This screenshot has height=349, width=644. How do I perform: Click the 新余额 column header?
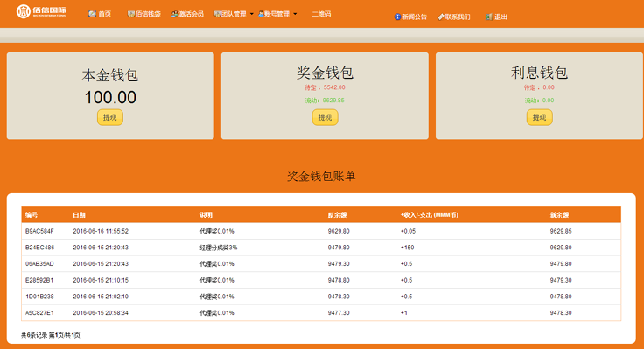(x=559, y=215)
